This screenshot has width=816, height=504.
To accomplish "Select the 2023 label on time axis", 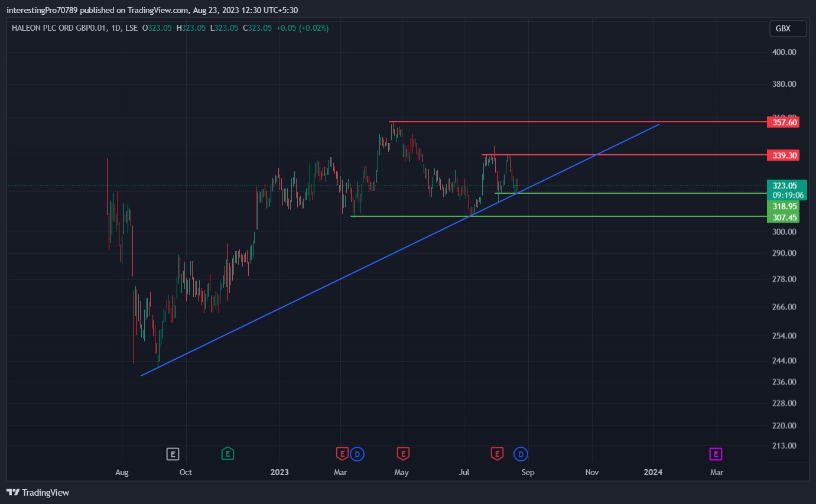I will pyautogui.click(x=279, y=472).
